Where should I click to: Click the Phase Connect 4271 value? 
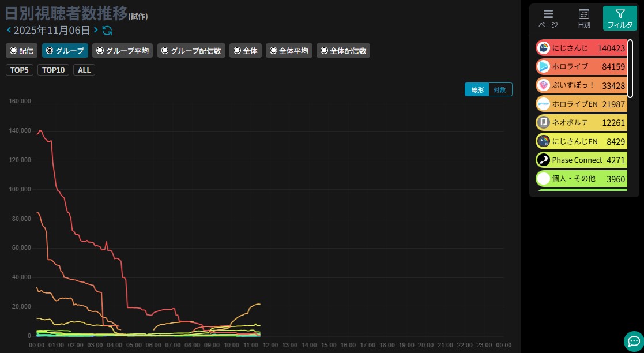(x=616, y=160)
